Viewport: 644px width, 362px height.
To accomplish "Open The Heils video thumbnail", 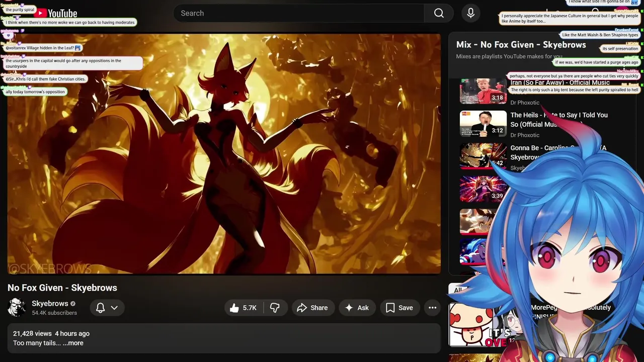I will (483, 124).
